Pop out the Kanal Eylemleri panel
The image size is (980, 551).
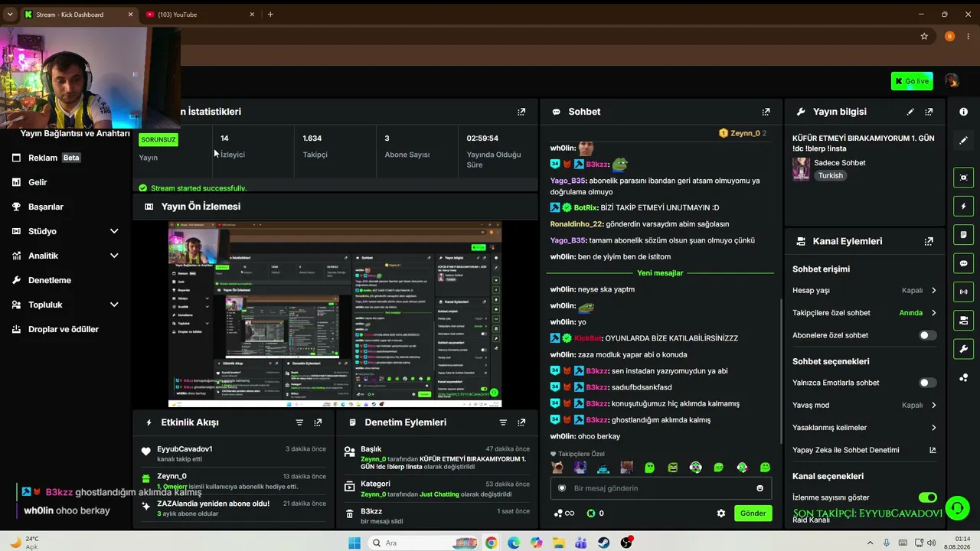(x=929, y=241)
